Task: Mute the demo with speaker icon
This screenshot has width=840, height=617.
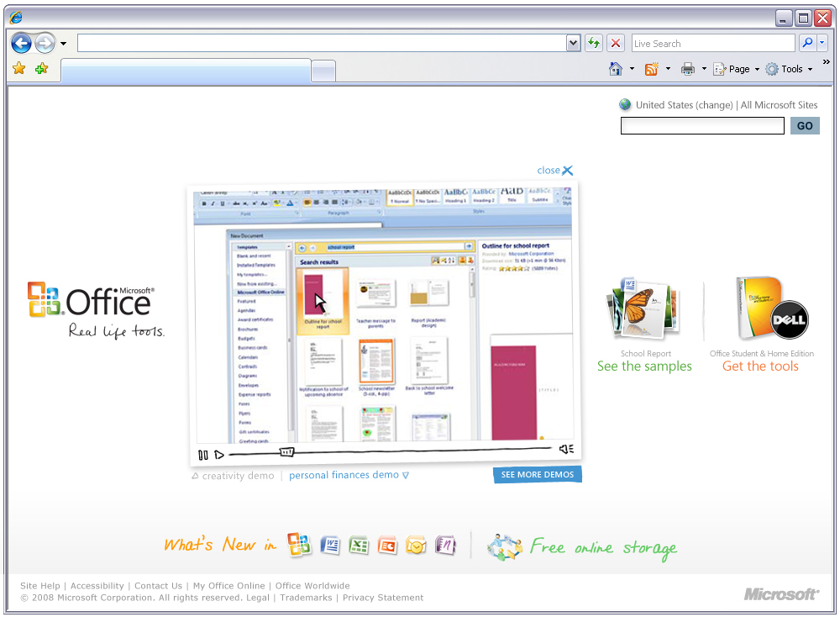Action: click(566, 449)
